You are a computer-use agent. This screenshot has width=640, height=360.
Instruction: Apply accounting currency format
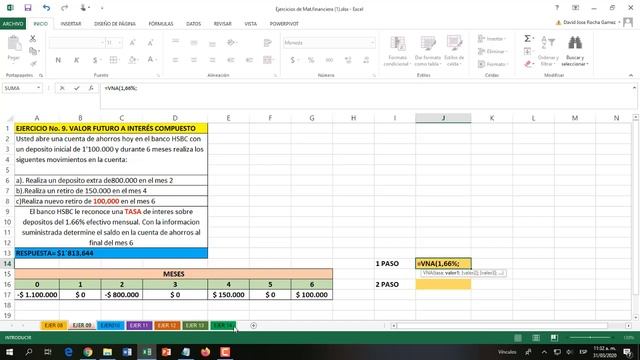click(293, 60)
